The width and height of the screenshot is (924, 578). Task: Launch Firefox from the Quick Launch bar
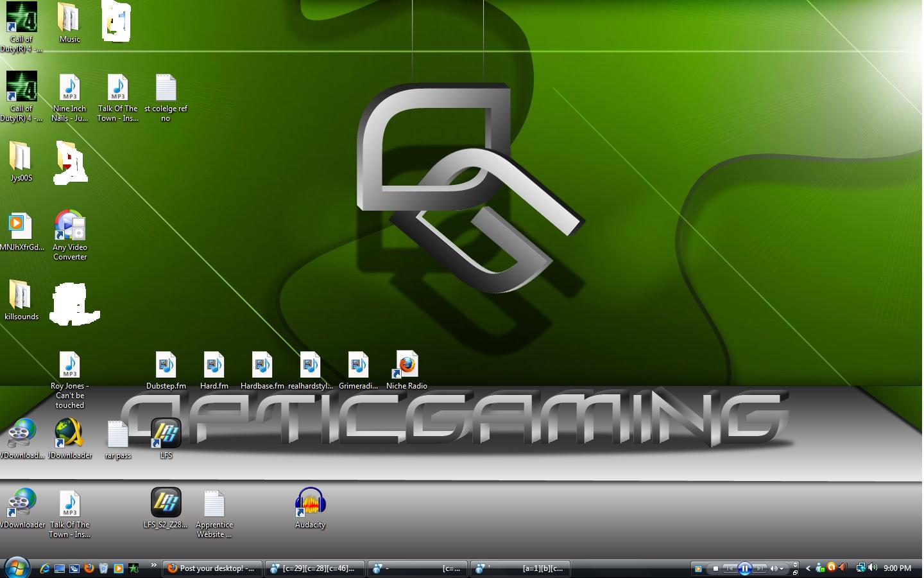[89, 568]
